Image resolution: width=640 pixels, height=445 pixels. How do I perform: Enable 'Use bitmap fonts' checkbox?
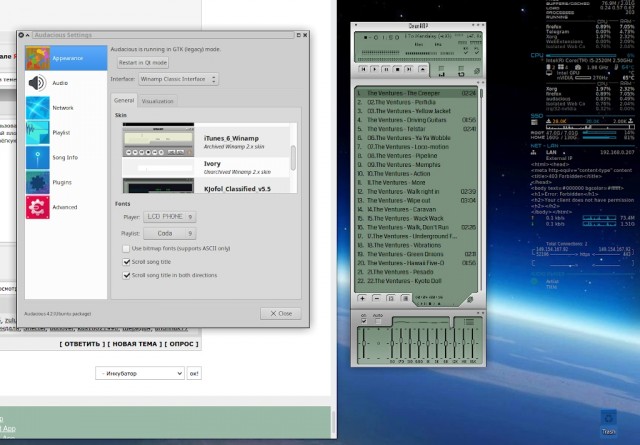(126, 248)
